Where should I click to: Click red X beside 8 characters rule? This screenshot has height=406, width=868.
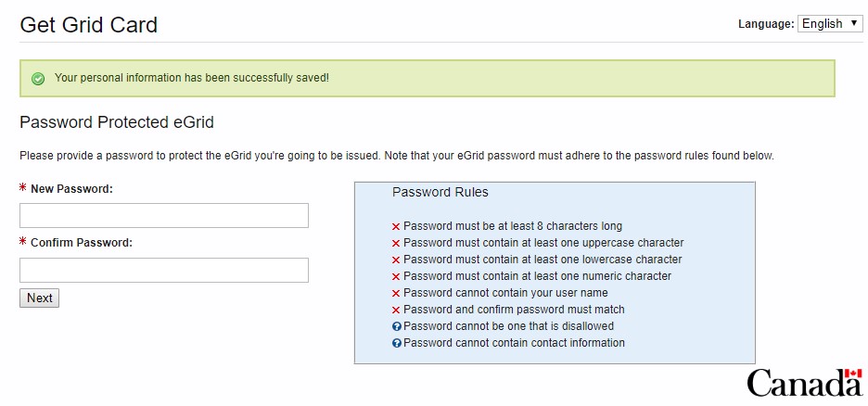[396, 226]
